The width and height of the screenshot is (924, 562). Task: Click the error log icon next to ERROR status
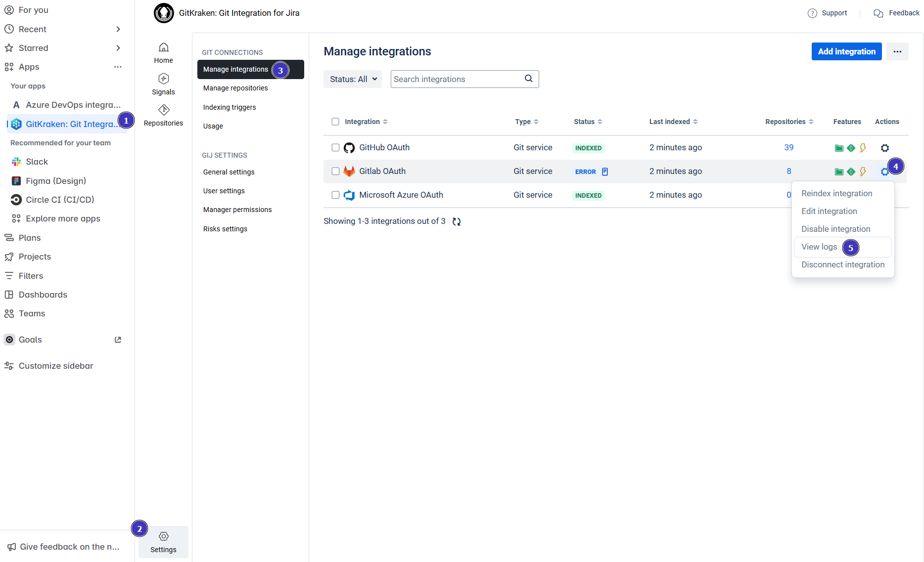605,172
